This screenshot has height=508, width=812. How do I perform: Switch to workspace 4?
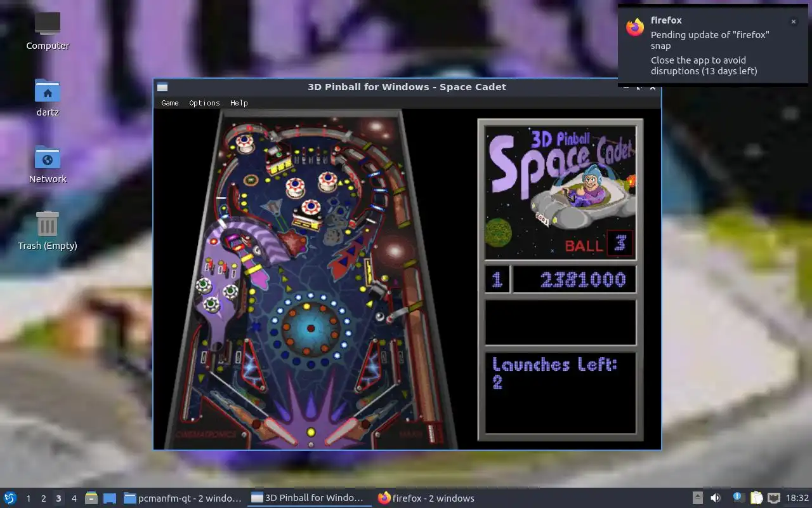(x=74, y=498)
